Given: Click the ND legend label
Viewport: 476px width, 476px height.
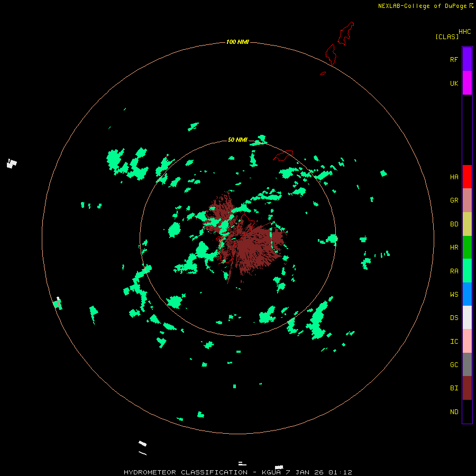Looking at the screenshot, I should tap(454, 412).
